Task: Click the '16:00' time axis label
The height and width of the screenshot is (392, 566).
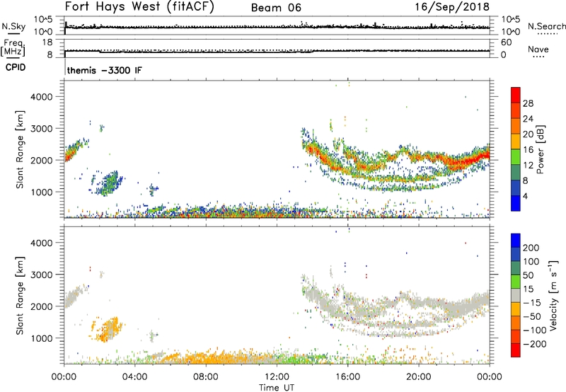Action: 347,377
